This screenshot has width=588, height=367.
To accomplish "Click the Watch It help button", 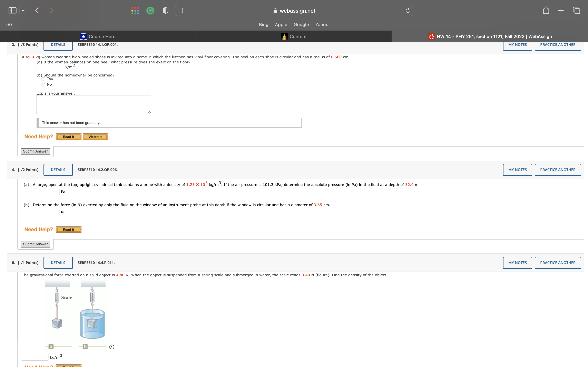I will 95,136.
